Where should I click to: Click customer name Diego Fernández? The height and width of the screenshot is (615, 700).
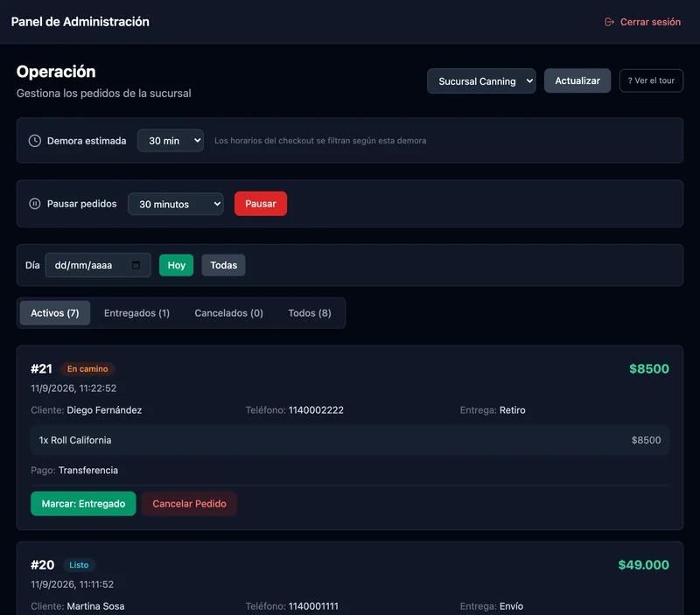coord(104,410)
